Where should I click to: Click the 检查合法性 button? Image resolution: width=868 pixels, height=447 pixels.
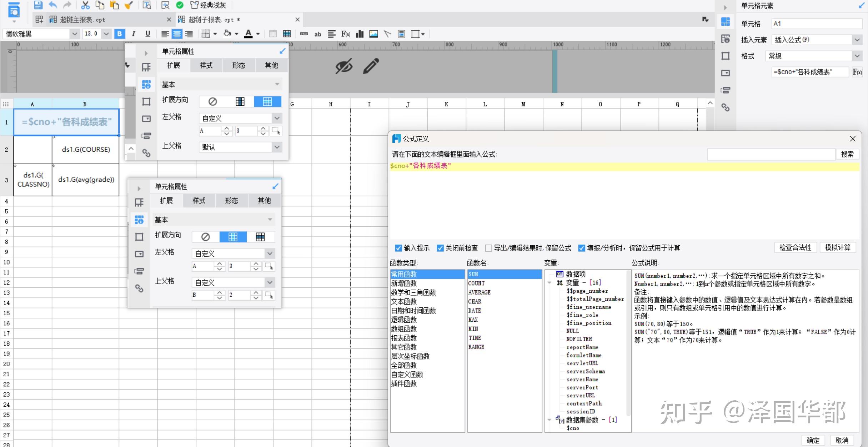(795, 247)
